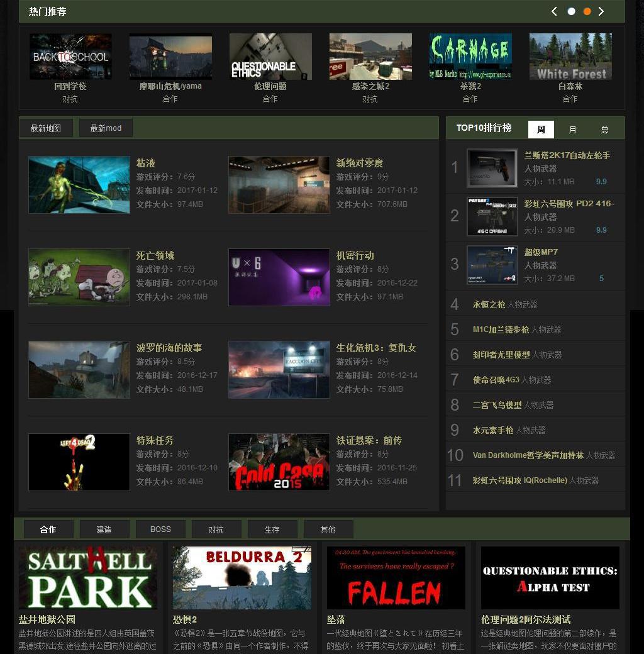Switch to the 对抗 category tab

[216, 529]
